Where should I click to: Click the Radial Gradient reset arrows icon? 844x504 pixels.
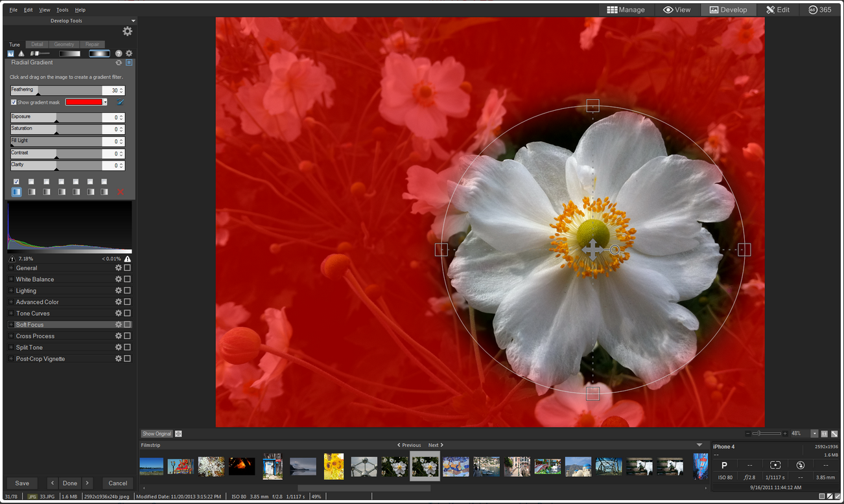coord(119,63)
